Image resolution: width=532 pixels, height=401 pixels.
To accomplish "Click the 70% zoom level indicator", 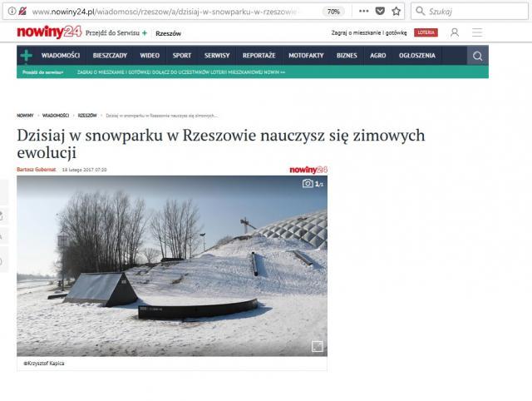I will pos(333,12).
